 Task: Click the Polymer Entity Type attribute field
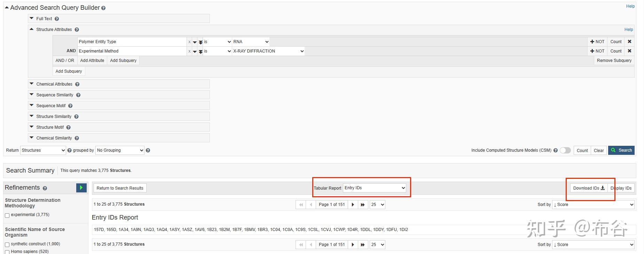(132, 42)
